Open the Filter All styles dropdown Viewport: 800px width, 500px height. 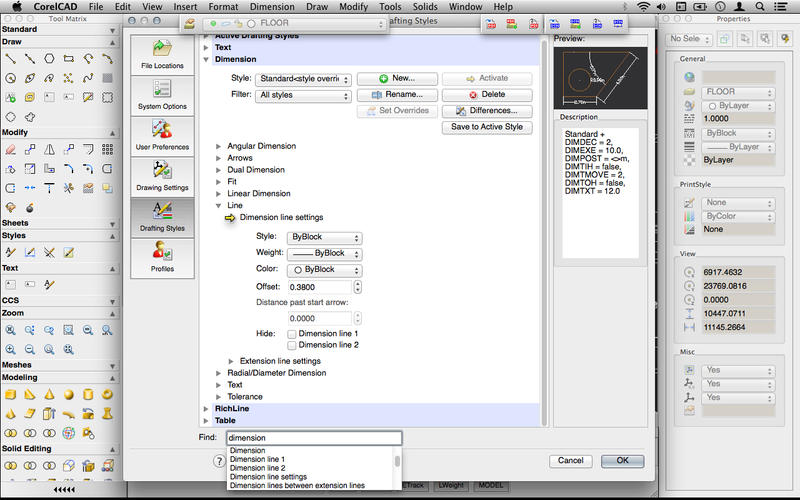(x=302, y=96)
